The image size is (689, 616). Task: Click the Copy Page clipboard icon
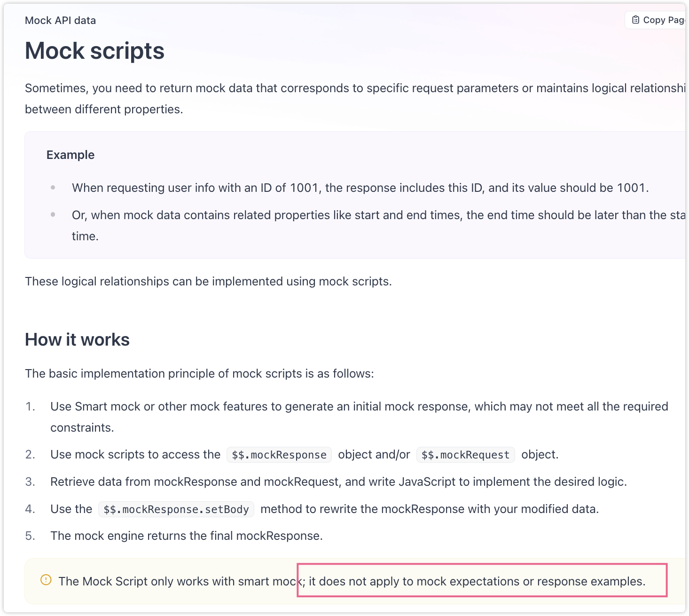(635, 20)
